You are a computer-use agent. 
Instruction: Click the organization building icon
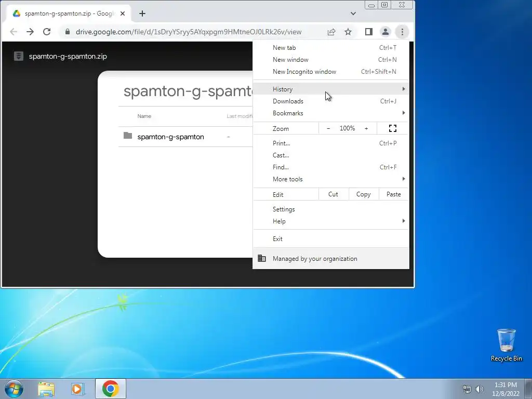[x=262, y=258]
